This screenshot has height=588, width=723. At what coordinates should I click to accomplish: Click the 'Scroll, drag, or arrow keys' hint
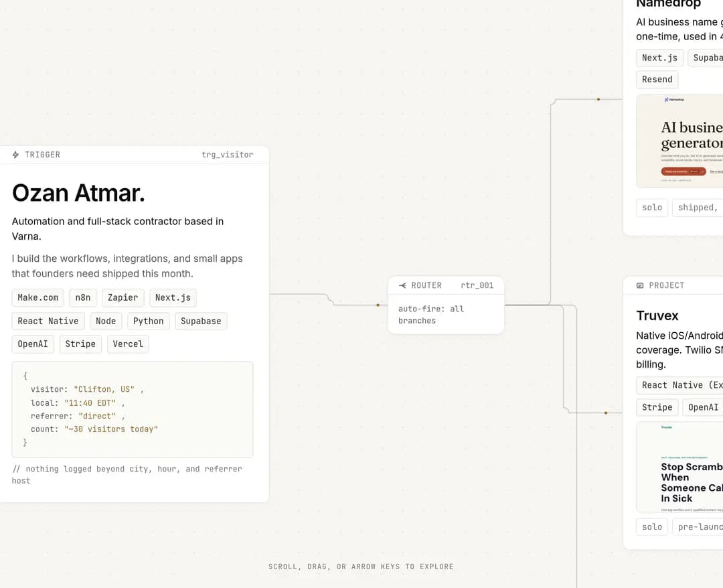click(x=361, y=567)
